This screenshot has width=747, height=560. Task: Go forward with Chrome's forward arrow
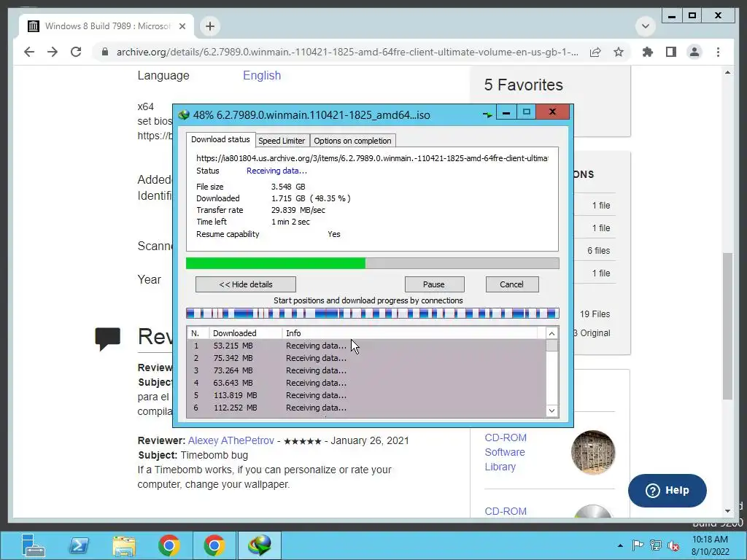pos(53,52)
